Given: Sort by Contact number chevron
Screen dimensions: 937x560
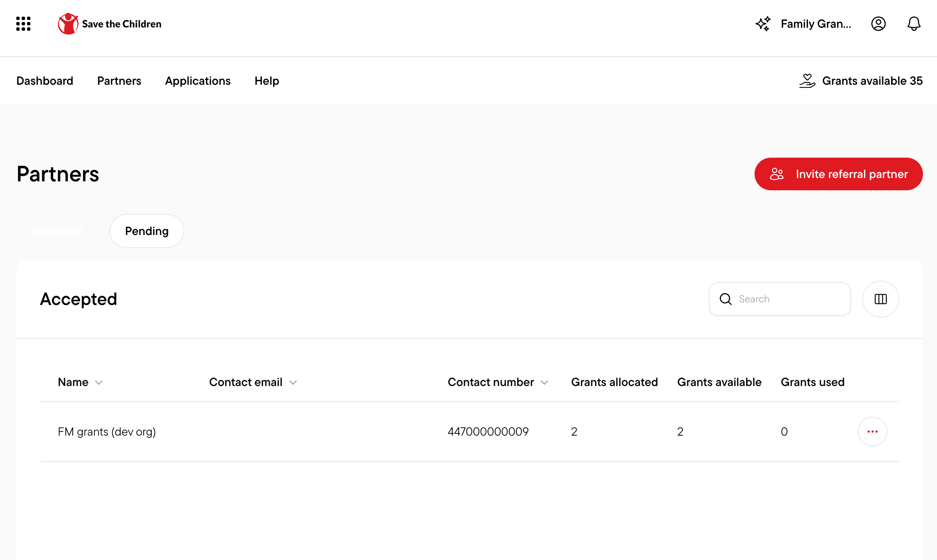Looking at the screenshot, I should point(544,383).
